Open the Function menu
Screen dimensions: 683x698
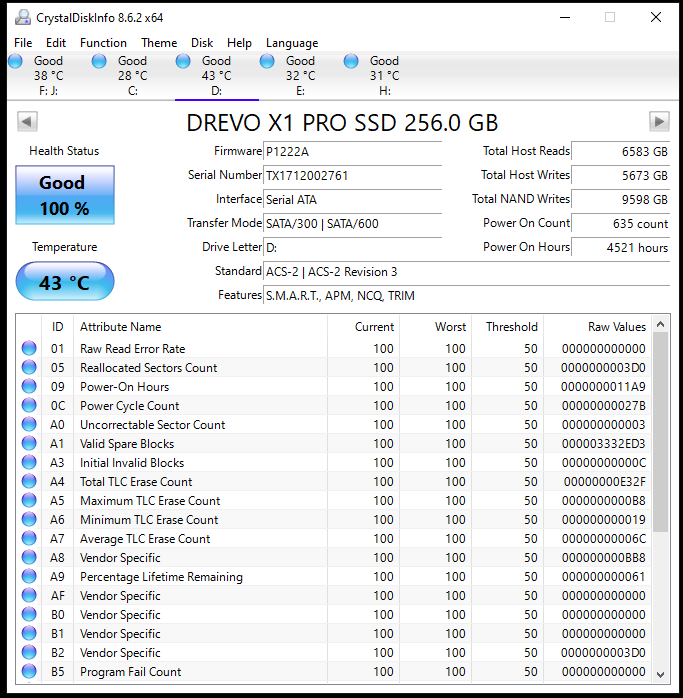click(103, 43)
